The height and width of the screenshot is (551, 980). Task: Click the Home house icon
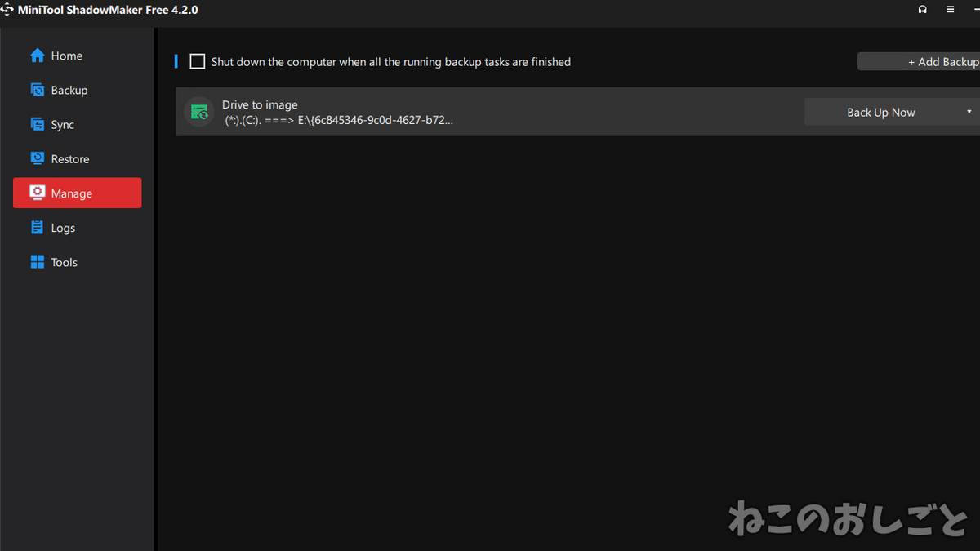[37, 56]
